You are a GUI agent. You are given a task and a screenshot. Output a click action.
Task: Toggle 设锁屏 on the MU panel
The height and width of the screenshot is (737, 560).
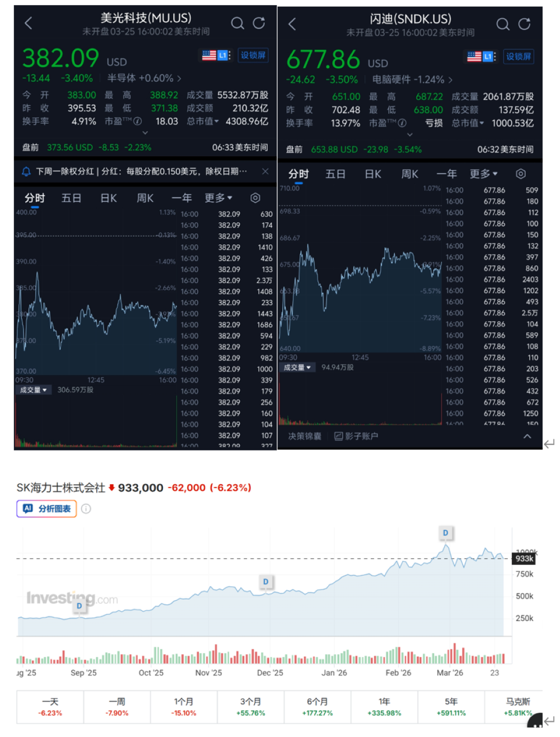253,56
